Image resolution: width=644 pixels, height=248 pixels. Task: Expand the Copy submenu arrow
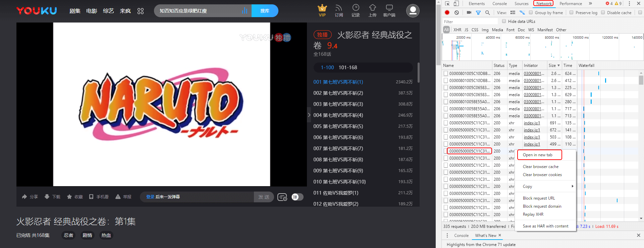pyautogui.click(x=573, y=186)
